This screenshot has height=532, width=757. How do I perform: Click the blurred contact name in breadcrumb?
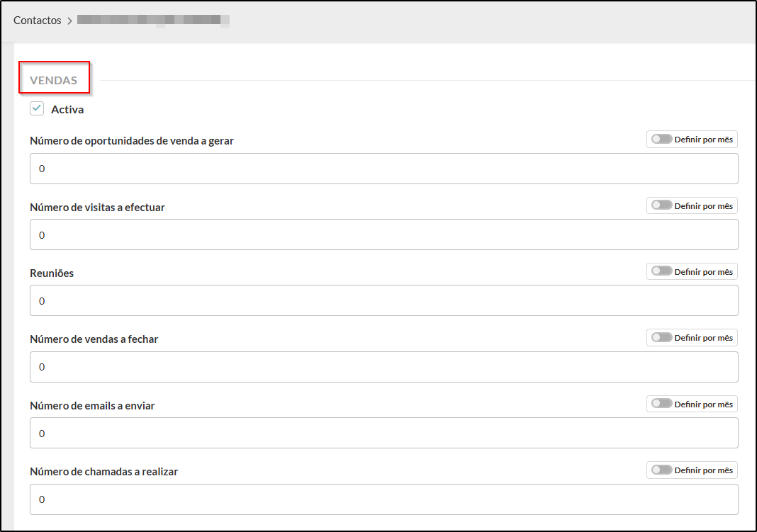pyautogui.click(x=153, y=21)
